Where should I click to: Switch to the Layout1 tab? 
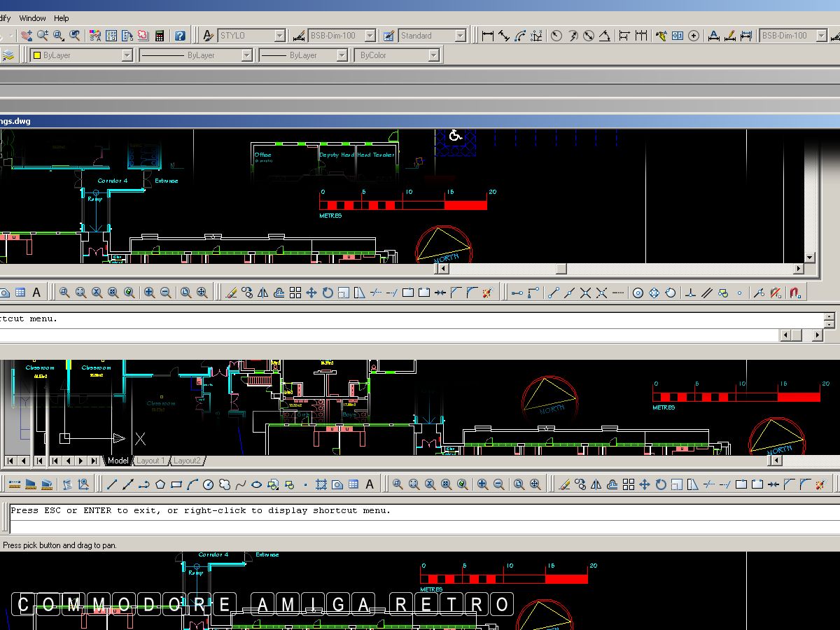click(150, 461)
